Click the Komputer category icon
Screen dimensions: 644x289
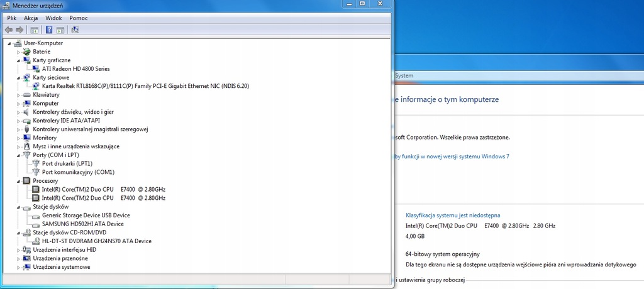click(26, 104)
